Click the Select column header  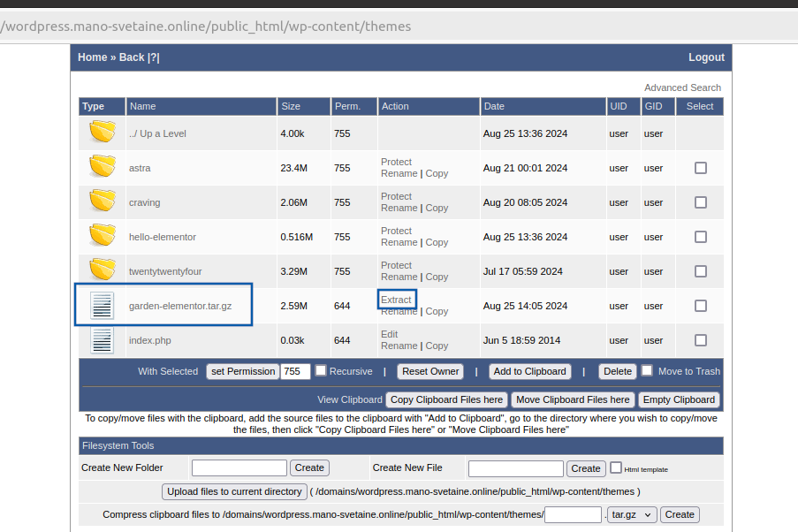(700, 106)
